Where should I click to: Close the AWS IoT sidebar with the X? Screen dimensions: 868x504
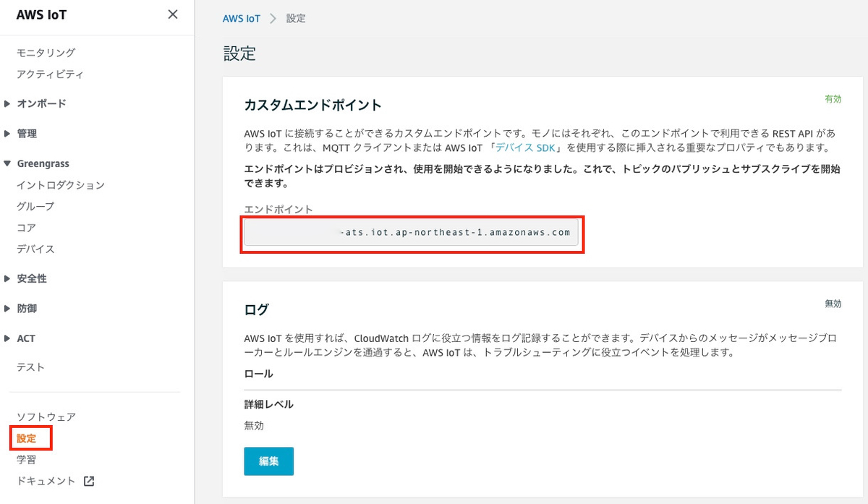[173, 14]
